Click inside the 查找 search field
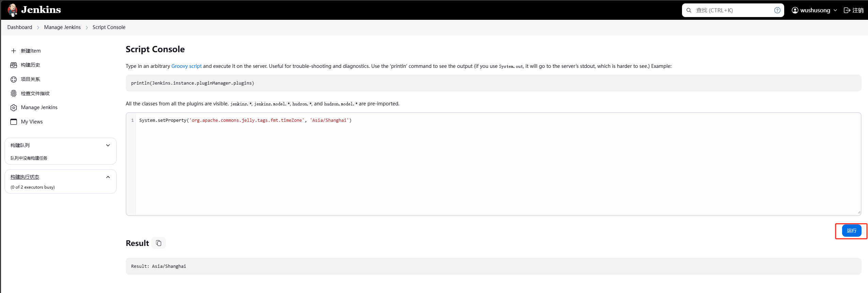This screenshot has height=293, width=868. point(732,10)
